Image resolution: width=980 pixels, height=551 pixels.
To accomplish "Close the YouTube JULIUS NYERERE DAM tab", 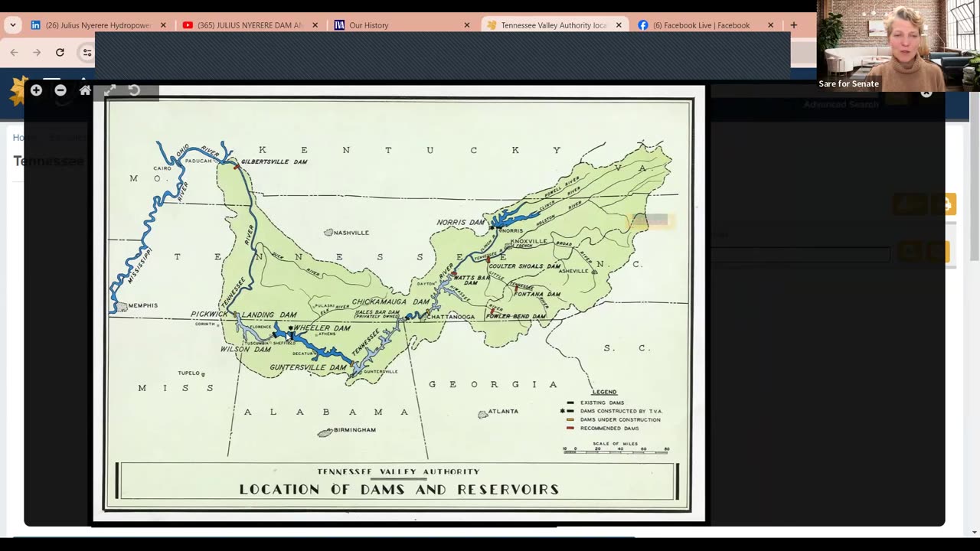I will [315, 25].
